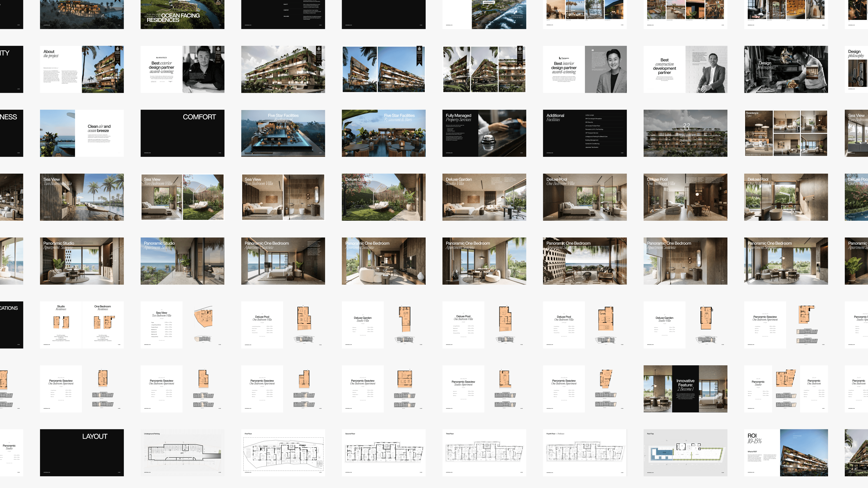This screenshot has width=868, height=488.
Task: Open the 'About the project' slide
Action: [82, 69]
